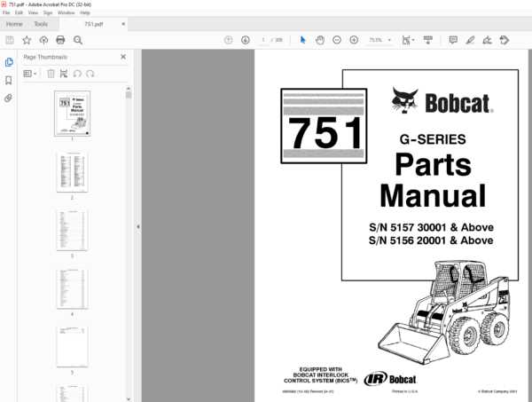Select page 2 thumbnail
The width and height of the screenshot is (532, 402).
pyautogui.click(x=73, y=171)
